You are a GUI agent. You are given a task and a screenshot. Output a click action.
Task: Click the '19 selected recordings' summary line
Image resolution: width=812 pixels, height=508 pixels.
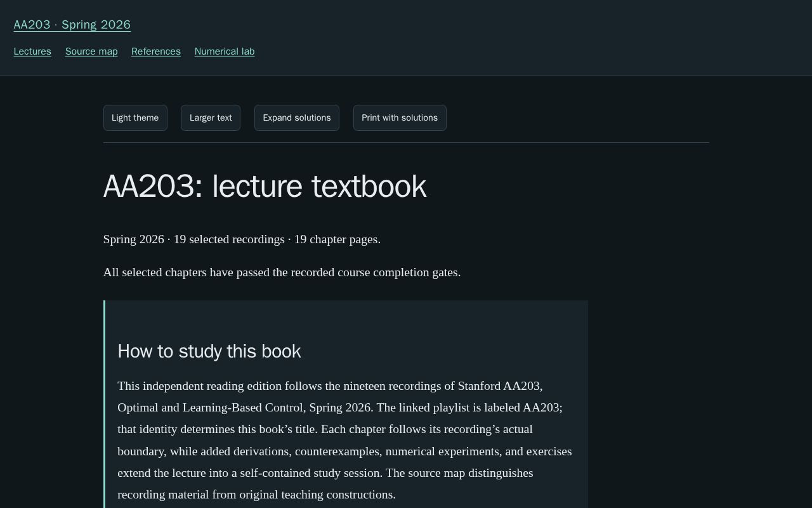242,239
